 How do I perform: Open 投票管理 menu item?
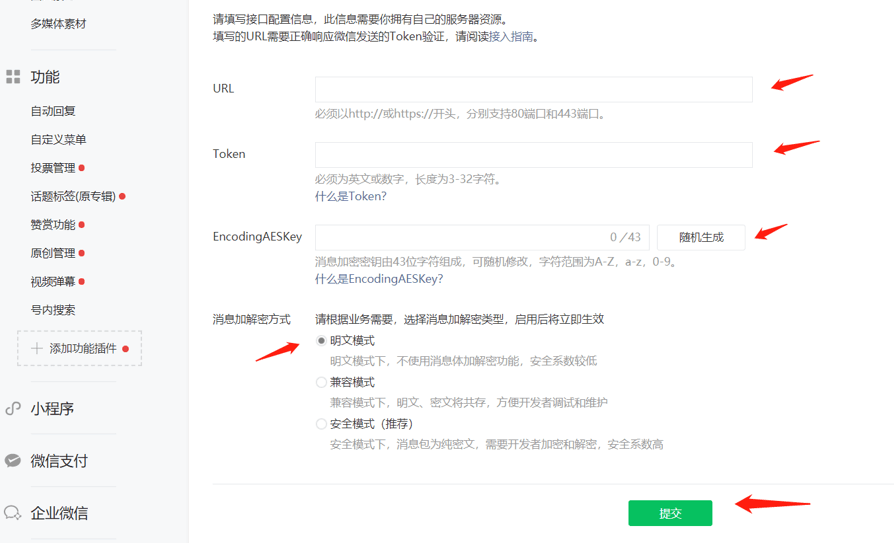pos(53,168)
